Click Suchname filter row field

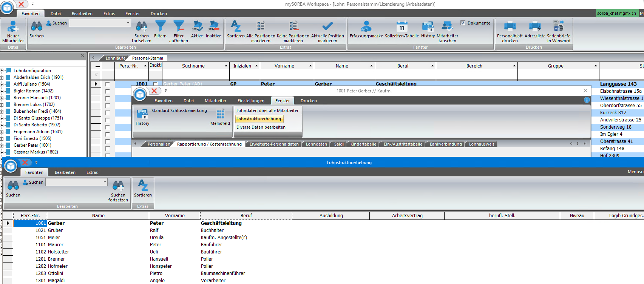195,75
